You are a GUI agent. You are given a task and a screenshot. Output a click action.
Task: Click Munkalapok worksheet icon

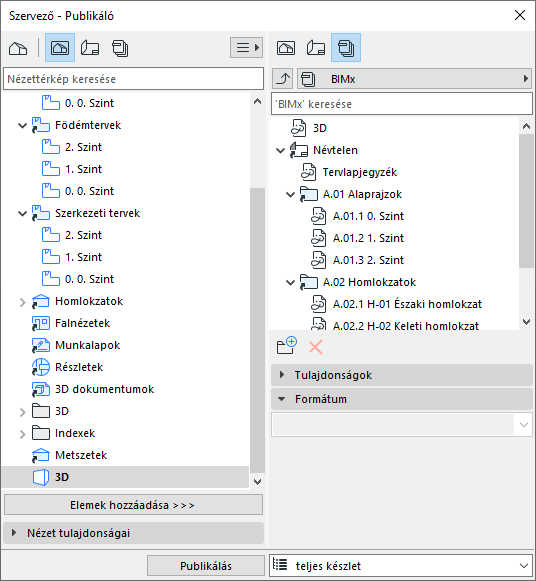click(x=41, y=345)
